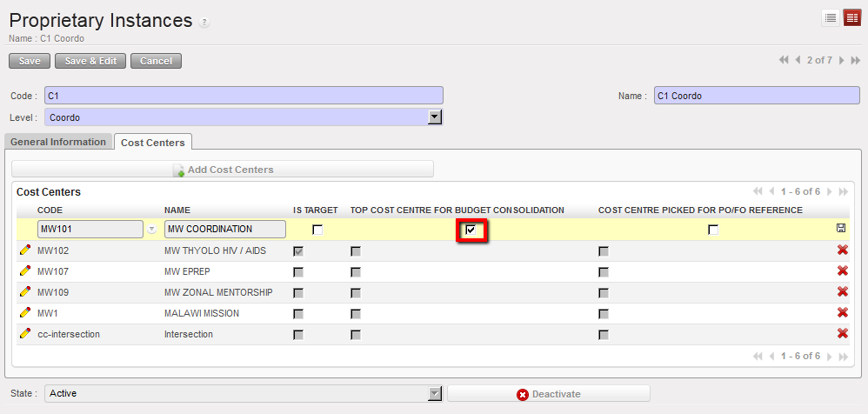The height and width of the screenshot is (414, 868).
Task: Toggle Is Target checkbox for MW101
Action: click(317, 230)
